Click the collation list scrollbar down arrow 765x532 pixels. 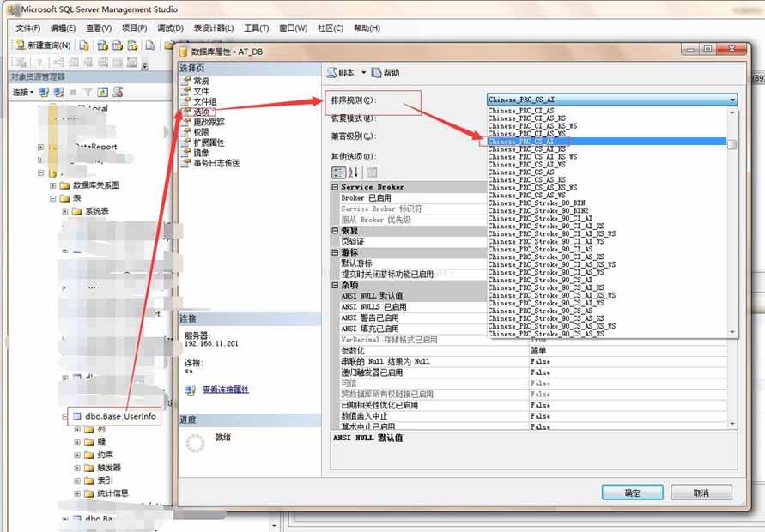732,332
